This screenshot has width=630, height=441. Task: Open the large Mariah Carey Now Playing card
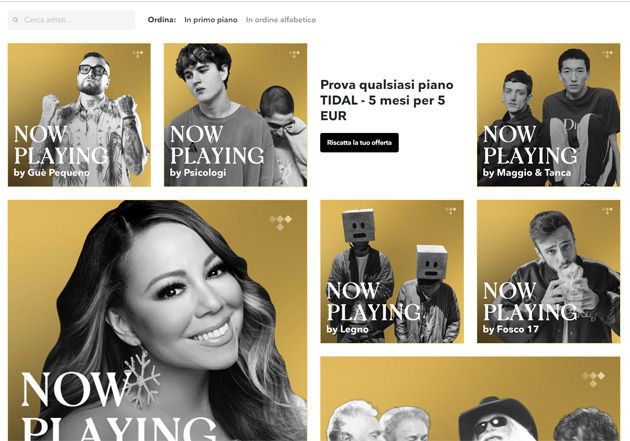click(x=158, y=321)
